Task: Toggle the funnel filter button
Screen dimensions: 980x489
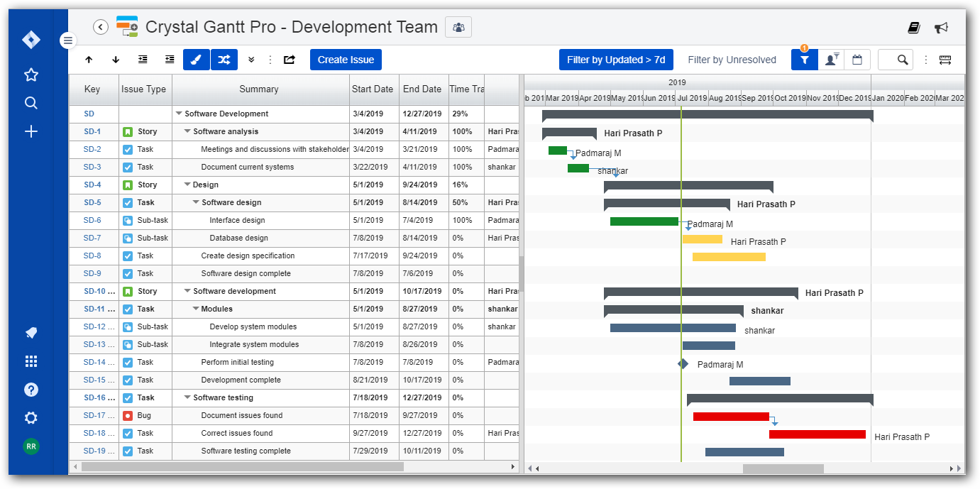Action: click(x=805, y=60)
